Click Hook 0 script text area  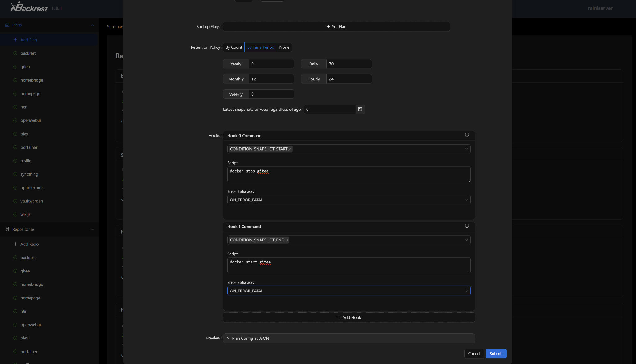tap(349, 174)
